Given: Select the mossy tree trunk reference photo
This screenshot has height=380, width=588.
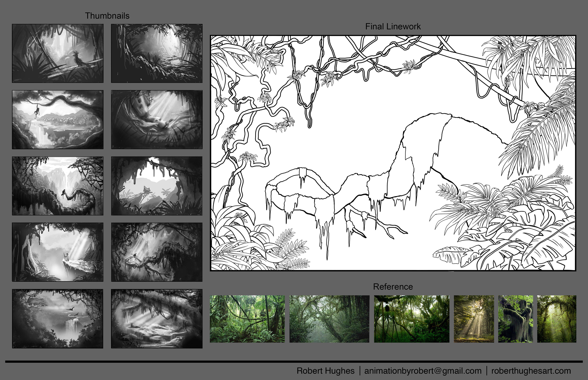Looking at the screenshot, I should point(515,319).
